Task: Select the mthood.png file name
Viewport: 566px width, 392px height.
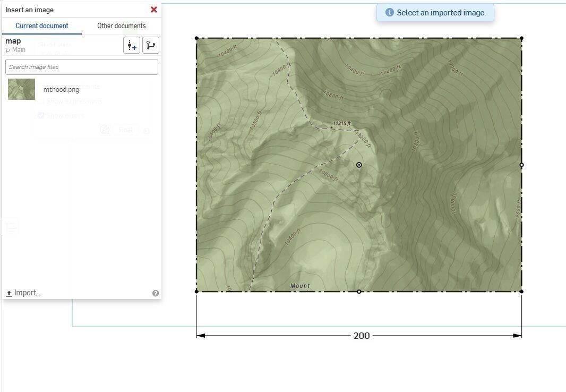Action: click(x=62, y=90)
